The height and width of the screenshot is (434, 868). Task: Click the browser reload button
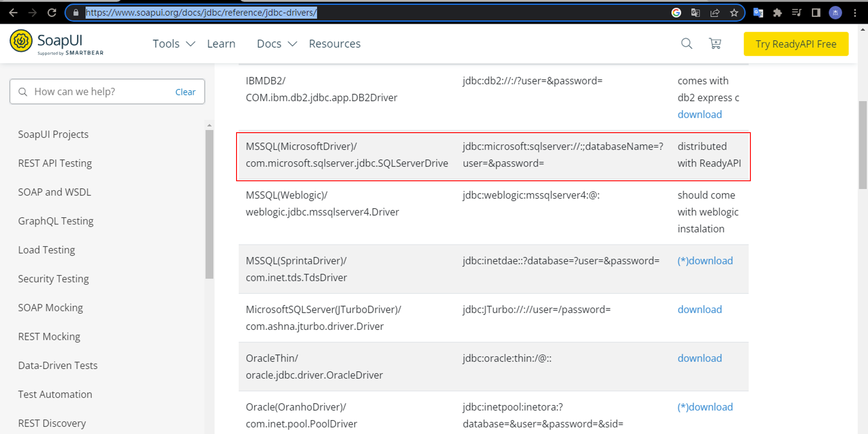52,13
